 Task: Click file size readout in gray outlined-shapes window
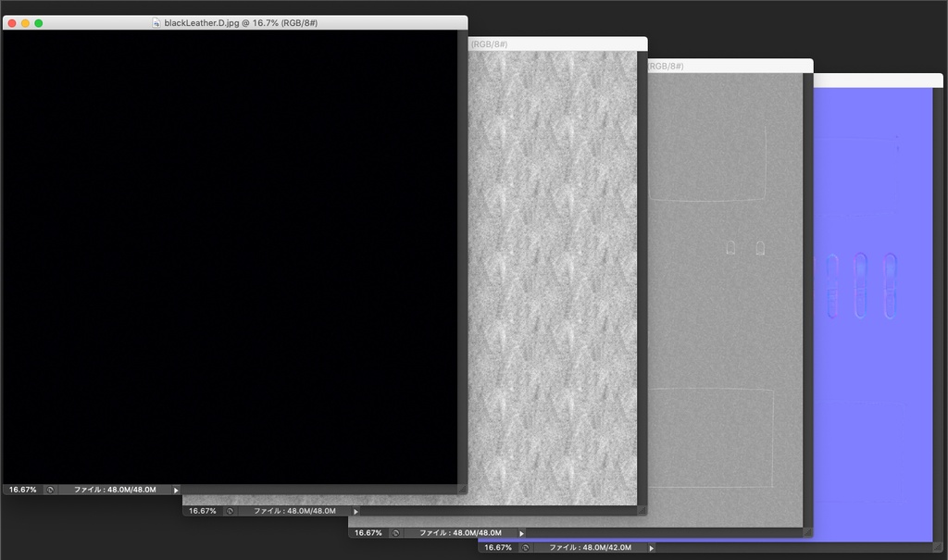(x=460, y=533)
